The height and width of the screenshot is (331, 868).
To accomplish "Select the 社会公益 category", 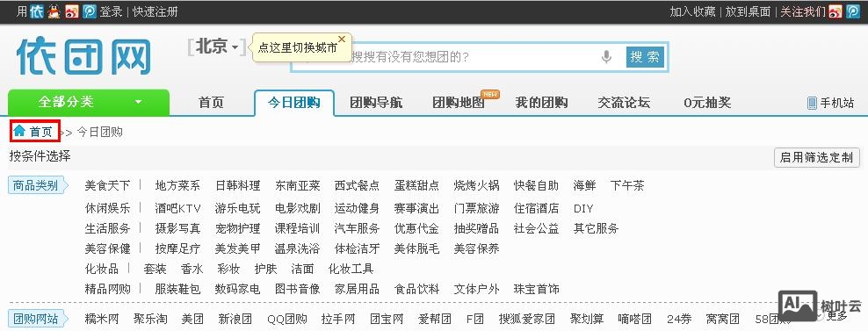I will click(537, 228).
